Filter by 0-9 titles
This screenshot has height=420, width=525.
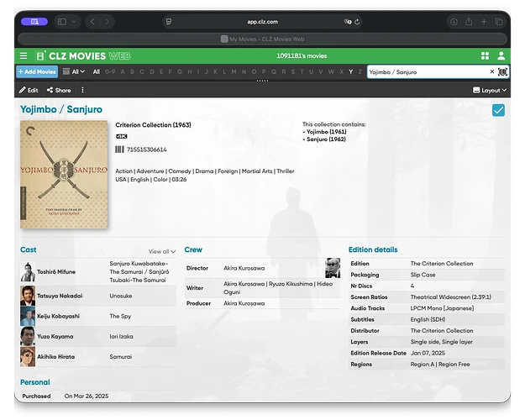click(x=110, y=71)
